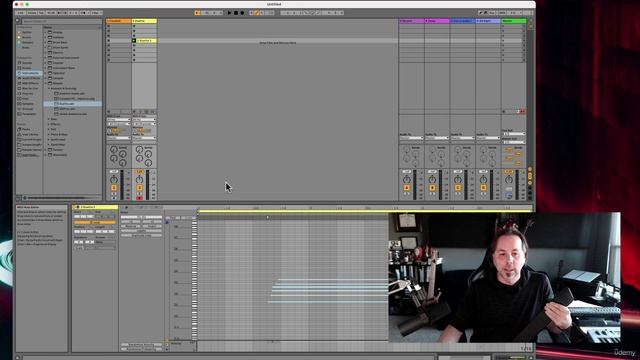This screenshot has height=360, width=640.
Task: Click the Link button in the control bar
Action: click(x=20, y=13)
